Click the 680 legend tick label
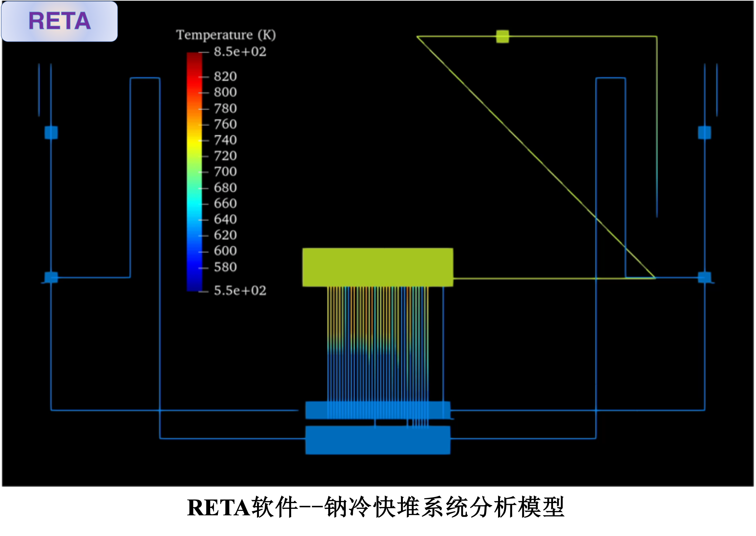 coord(226,188)
